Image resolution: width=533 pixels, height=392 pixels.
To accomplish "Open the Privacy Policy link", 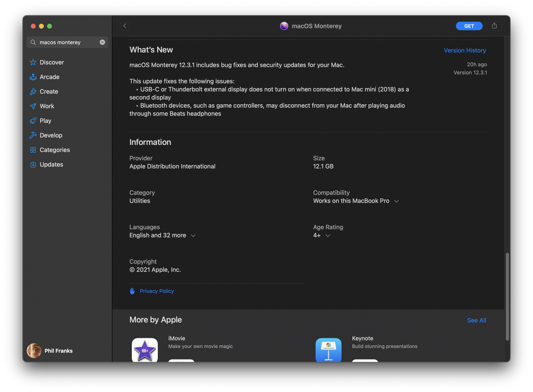I will click(156, 291).
